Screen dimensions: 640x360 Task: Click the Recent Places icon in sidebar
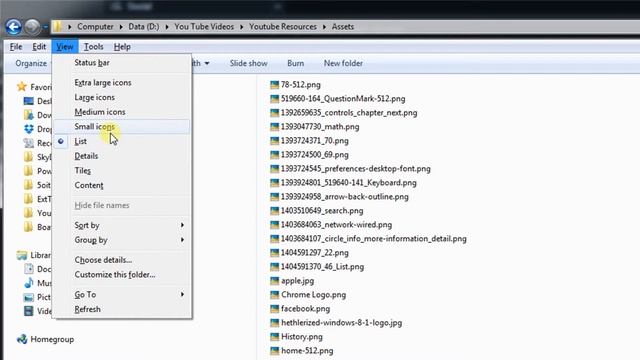[29, 143]
